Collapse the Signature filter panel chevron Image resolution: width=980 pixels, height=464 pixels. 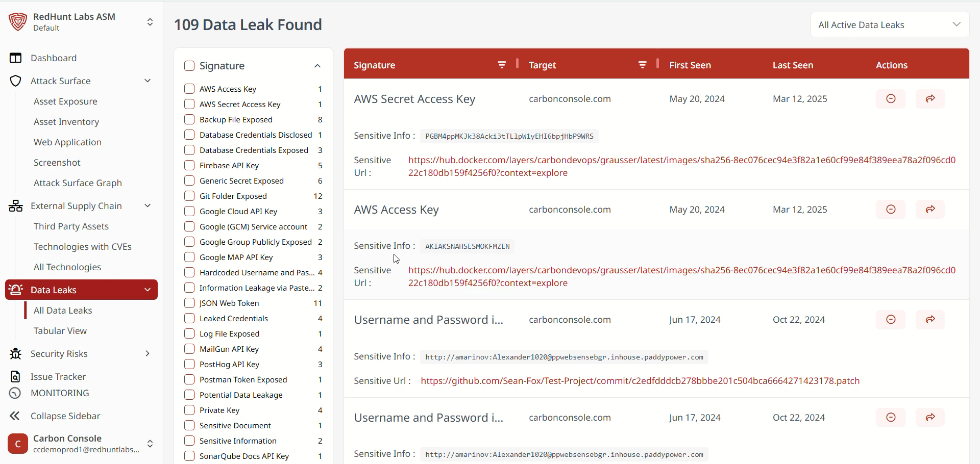click(x=317, y=66)
